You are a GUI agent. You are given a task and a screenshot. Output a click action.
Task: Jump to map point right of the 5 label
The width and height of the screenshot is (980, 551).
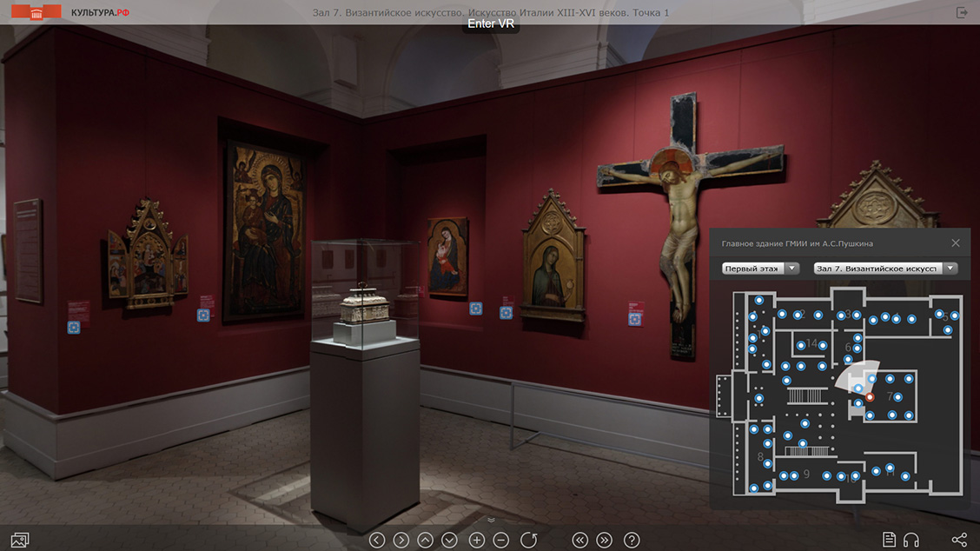955,315
